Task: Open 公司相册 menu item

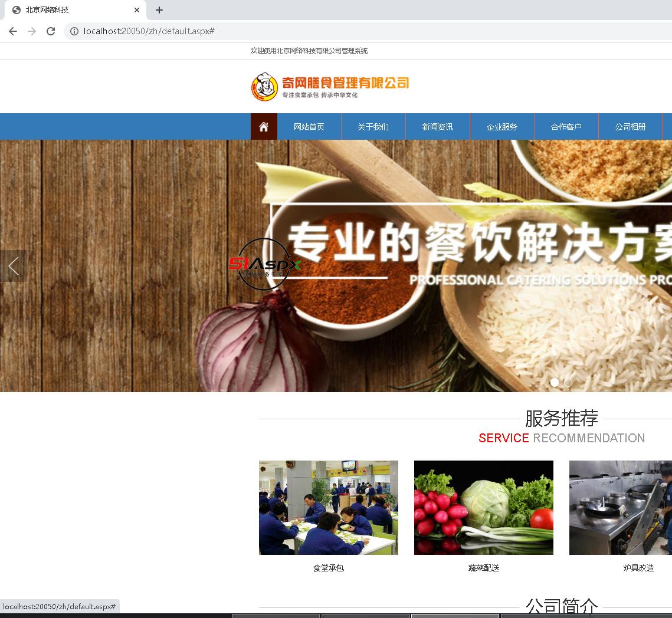Action: coord(631,127)
